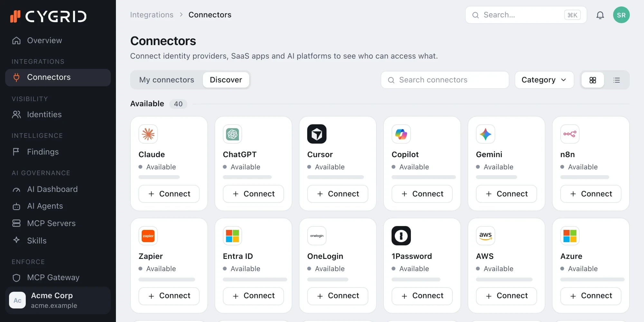Click the Gemini connector logo
This screenshot has width=644, height=322.
(x=486, y=134)
